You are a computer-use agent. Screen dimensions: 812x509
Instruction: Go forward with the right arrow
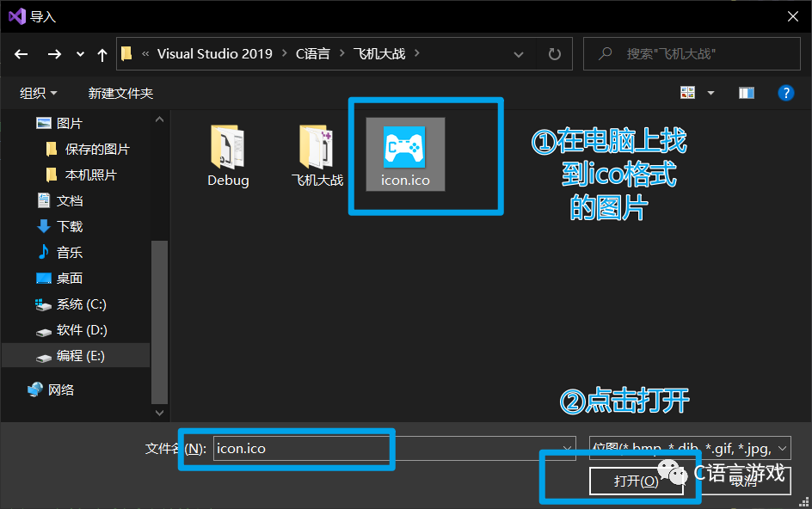pyautogui.click(x=54, y=54)
